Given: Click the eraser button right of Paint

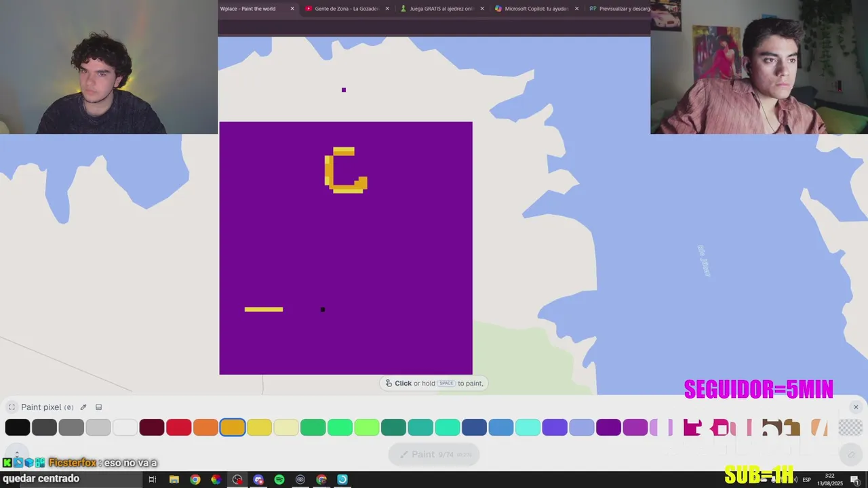Looking at the screenshot, I should tap(851, 454).
